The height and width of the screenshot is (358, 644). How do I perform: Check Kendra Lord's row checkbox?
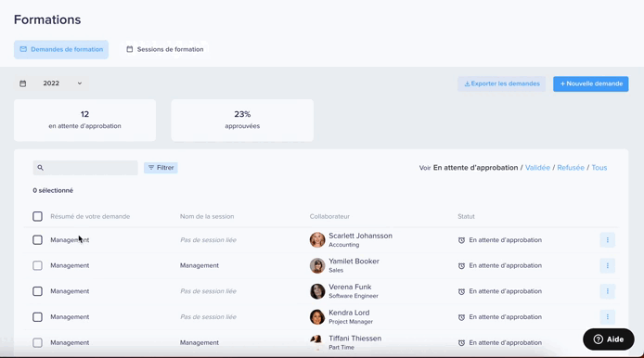pyautogui.click(x=37, y=317)
